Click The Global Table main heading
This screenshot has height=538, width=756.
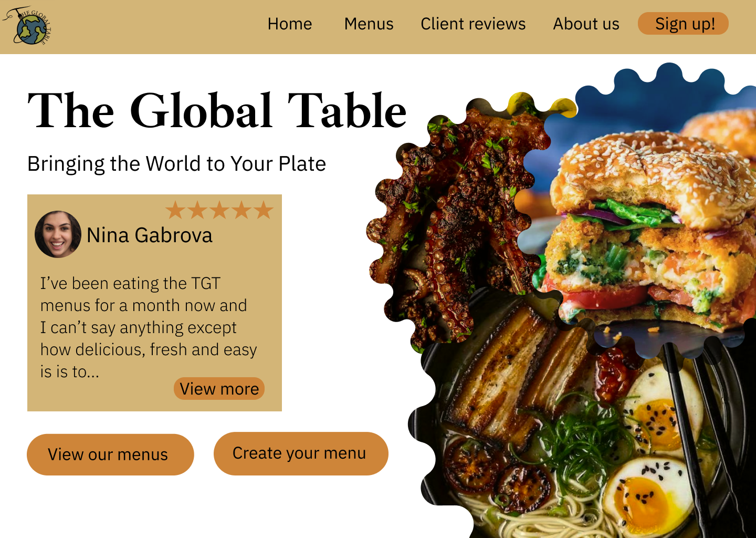(x=217, y=110)
